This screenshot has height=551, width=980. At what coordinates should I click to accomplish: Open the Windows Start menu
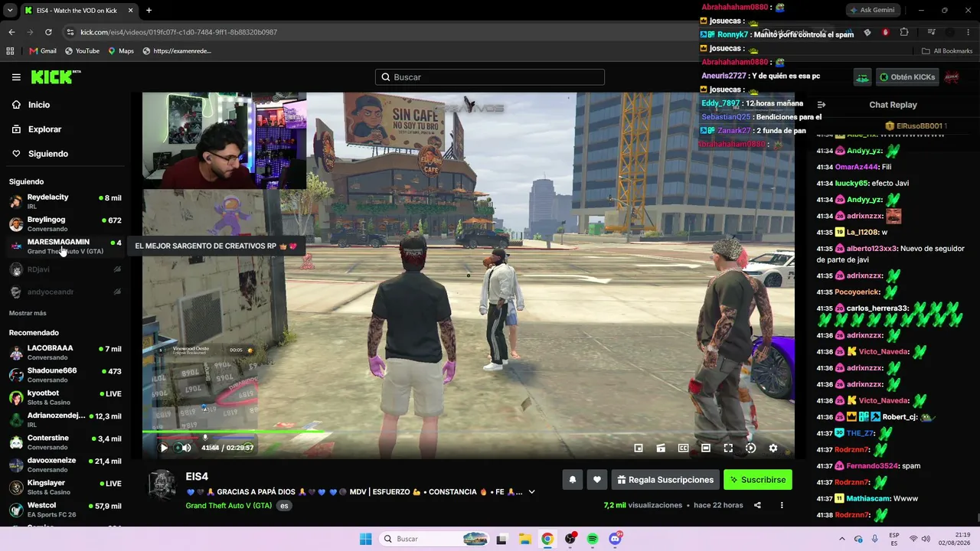(x=366, y=539)
